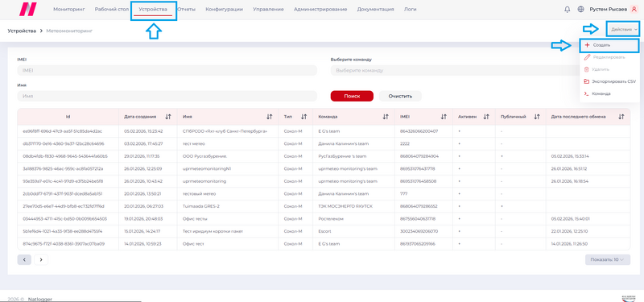This screenshot has height=302, width=644.
Task: Sort the Команда column with arrows
Action: pyautogui.click(x=386, y=117)
